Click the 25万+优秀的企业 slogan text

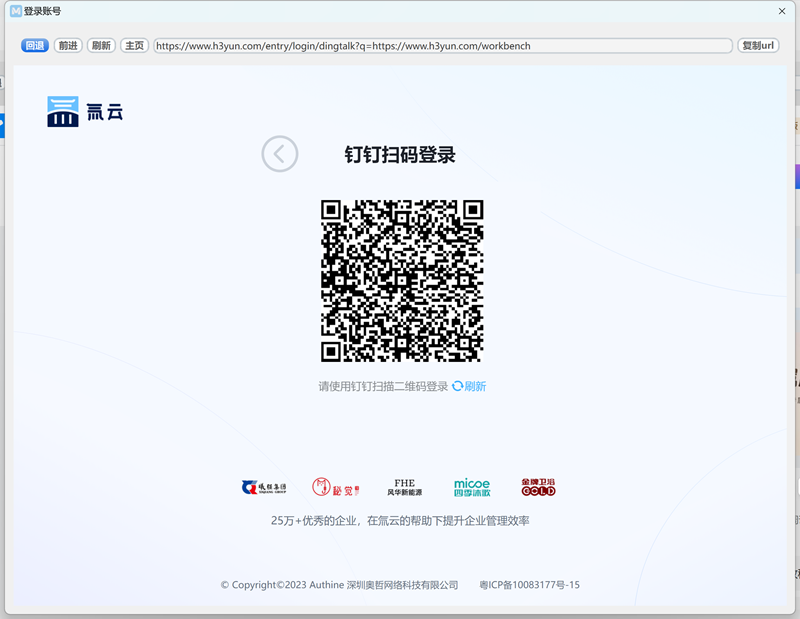(x=400, y=521)
